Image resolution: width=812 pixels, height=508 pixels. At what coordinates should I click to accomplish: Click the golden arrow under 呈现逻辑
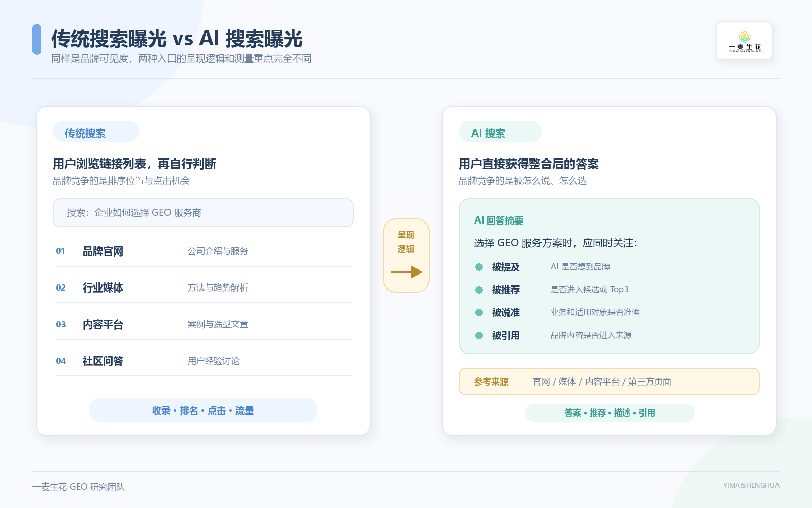coord(407,272)
